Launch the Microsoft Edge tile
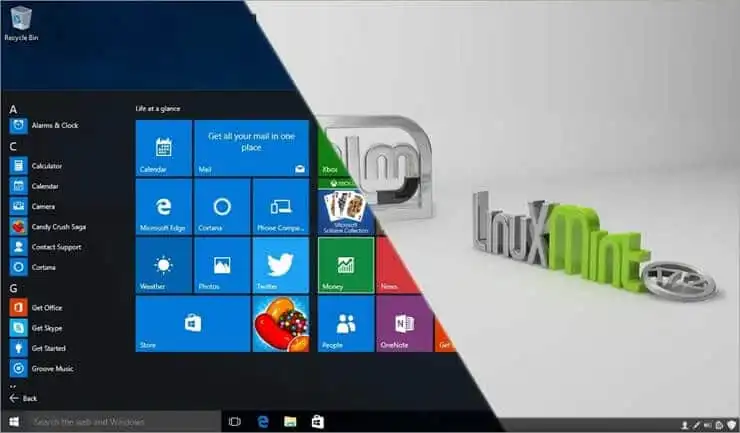Image resolution: width=740 pixels, height=433 pixels. [x=164, y=206]
